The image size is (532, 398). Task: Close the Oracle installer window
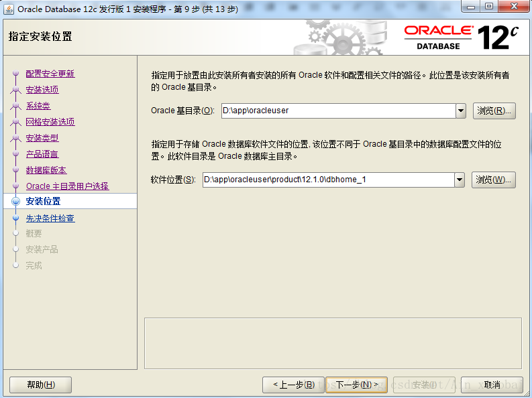point(514,6)
